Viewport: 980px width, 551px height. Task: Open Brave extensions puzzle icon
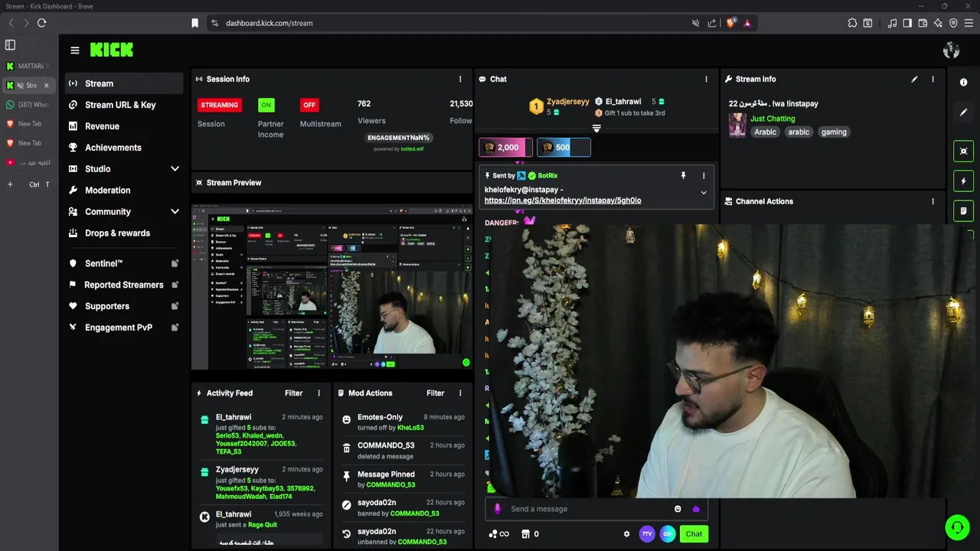coord(852,23)
